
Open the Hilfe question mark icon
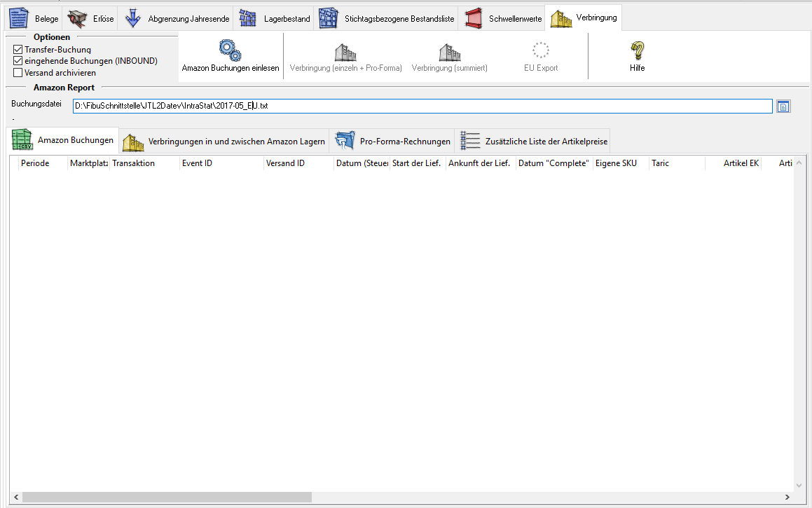coord(637,50)
